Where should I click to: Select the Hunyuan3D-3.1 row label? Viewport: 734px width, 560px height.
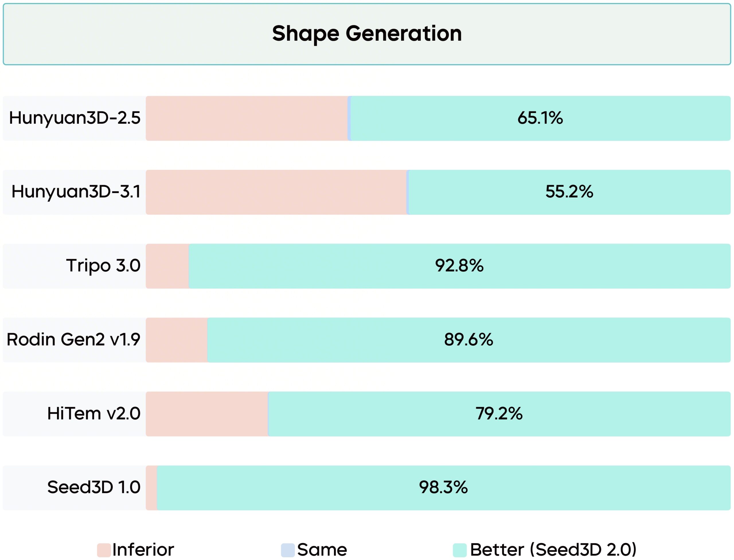coord(76,192)
